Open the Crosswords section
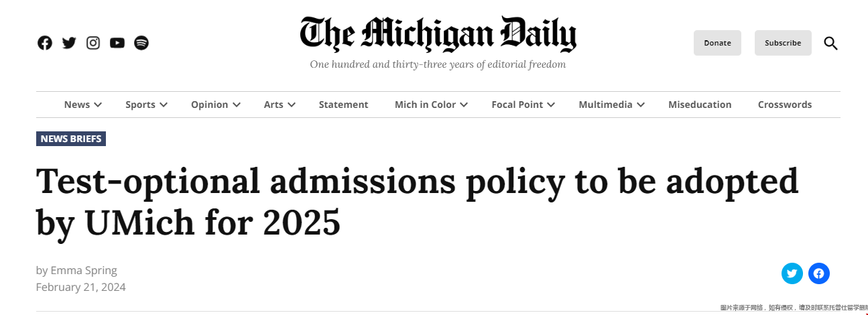The image size is (868, 315). (784, 105)
